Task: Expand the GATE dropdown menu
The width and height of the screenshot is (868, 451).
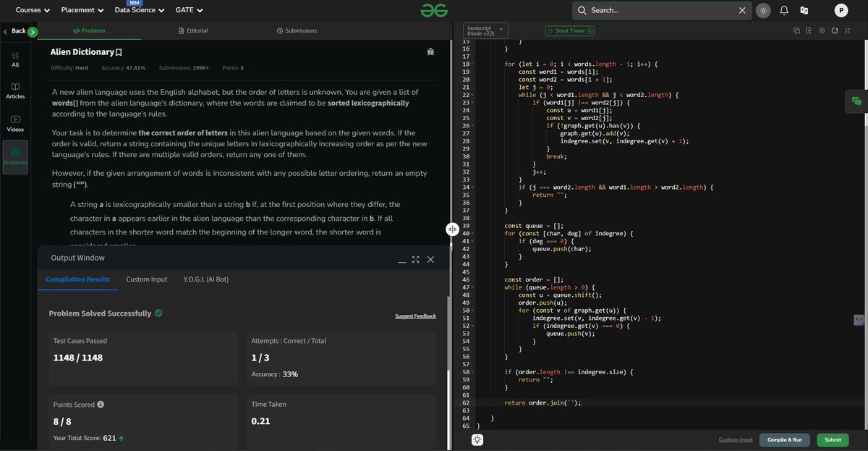Action: click(x=189, y=10)
